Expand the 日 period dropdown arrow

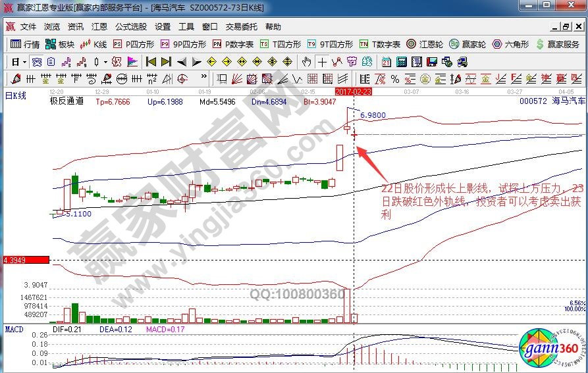point(24,62)
